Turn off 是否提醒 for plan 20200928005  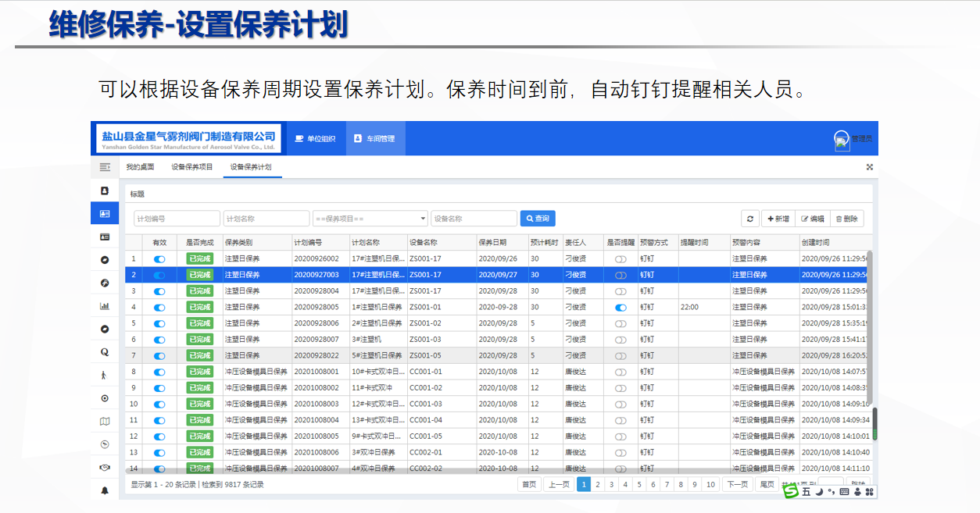coord(621,308)
